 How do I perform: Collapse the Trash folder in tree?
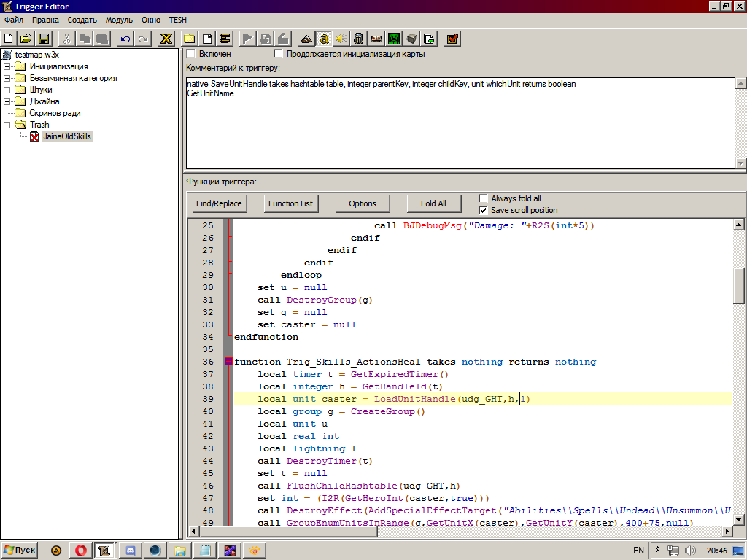[x=7, y=125]
